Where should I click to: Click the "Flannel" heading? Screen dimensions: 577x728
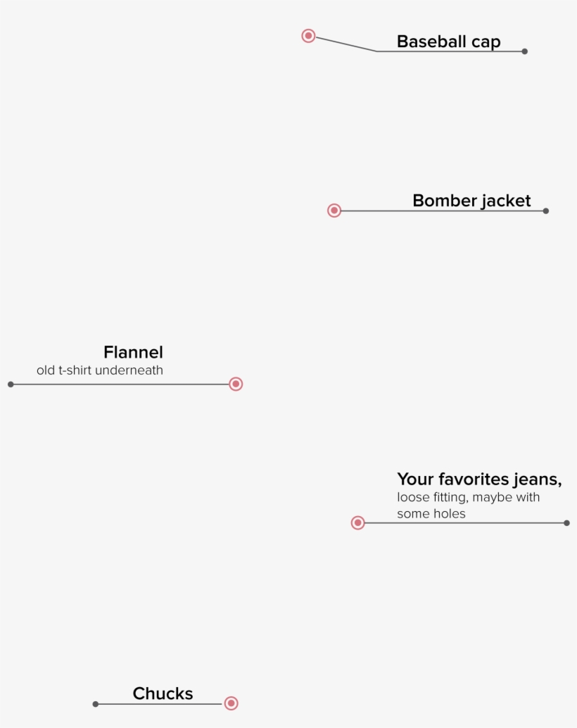point(133,352)
